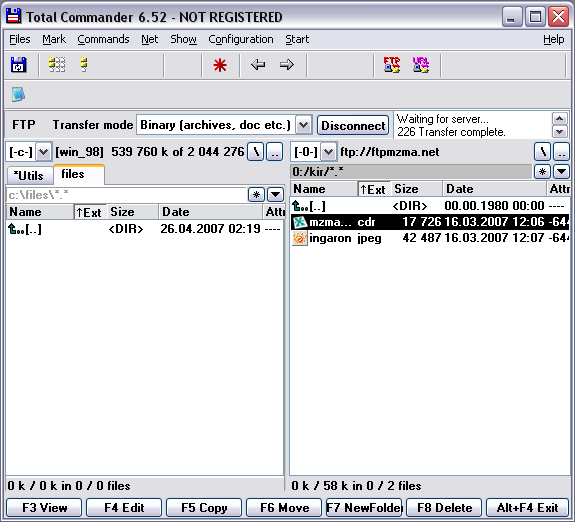Image resolution: width=575 pixels, height=522 pixels.
Task: Expand the Transfer mode dropdown
Action: click(304, 125)
